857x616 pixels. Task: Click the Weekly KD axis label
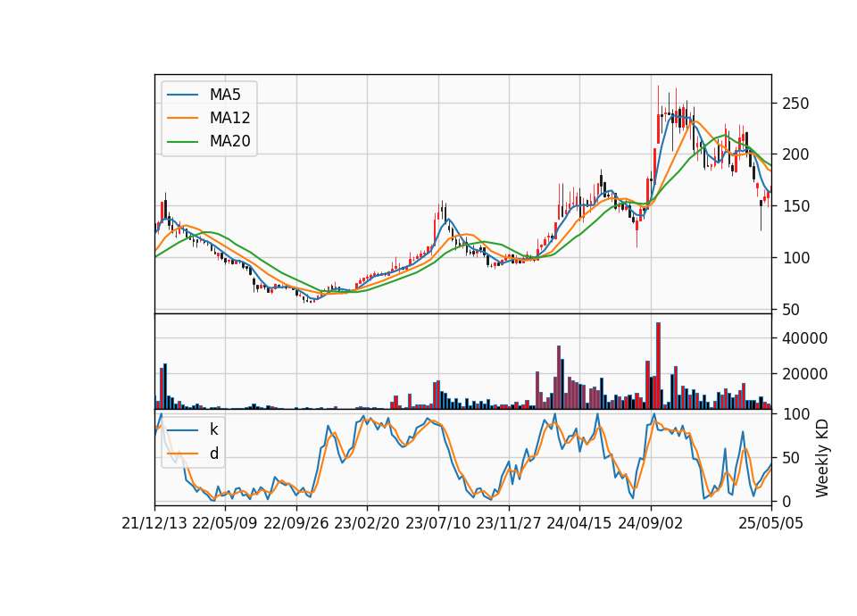[x=822, y=458]
